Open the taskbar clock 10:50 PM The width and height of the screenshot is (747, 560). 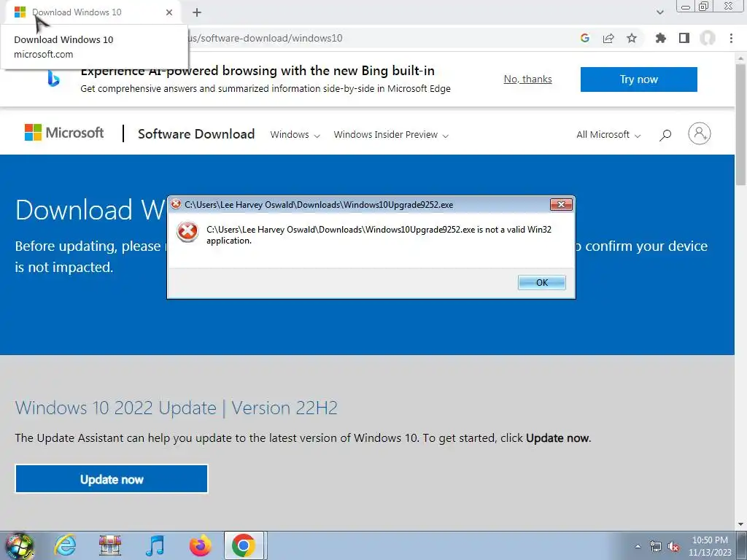[710, 546]
